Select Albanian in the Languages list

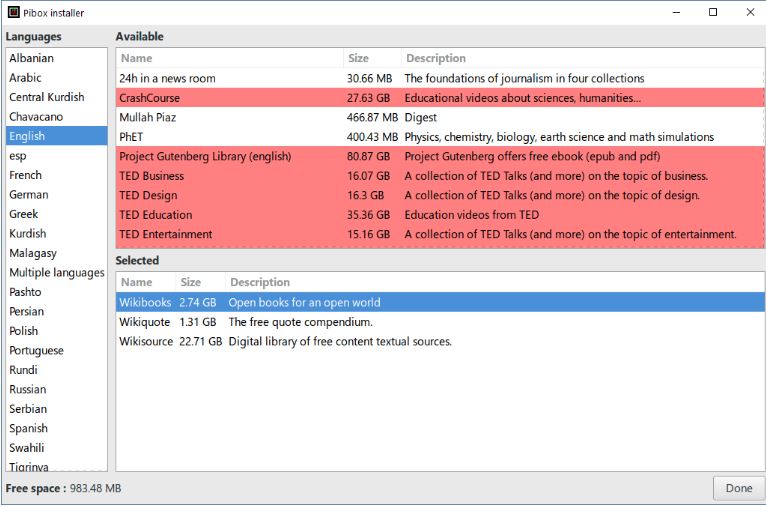pos(57,58)
